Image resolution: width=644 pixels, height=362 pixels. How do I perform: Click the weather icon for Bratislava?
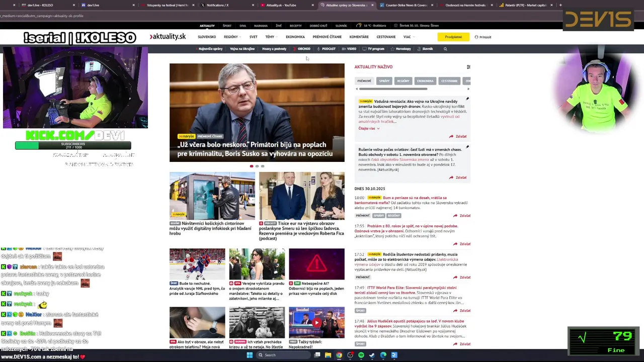pos(358,25)
